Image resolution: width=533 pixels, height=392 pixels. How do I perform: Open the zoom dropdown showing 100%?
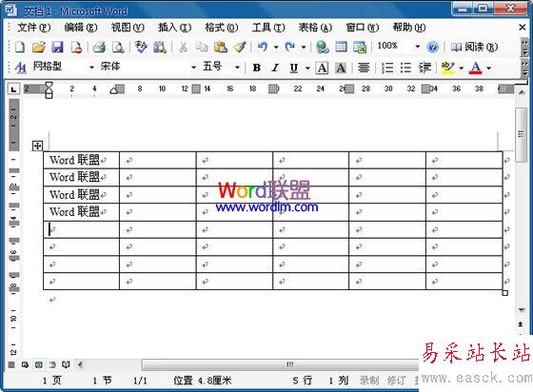(418, 47)
